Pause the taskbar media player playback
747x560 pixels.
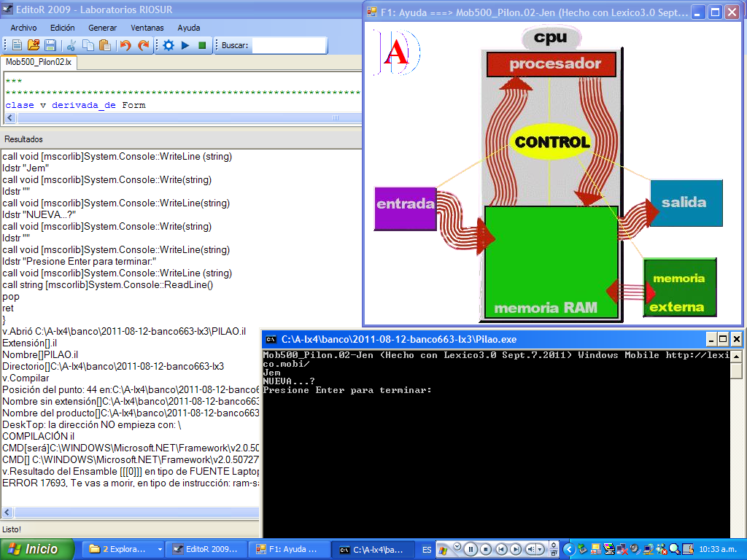point(471,549)
